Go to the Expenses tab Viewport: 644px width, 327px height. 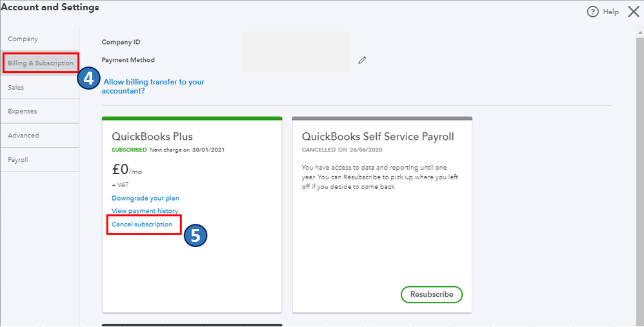23,111
